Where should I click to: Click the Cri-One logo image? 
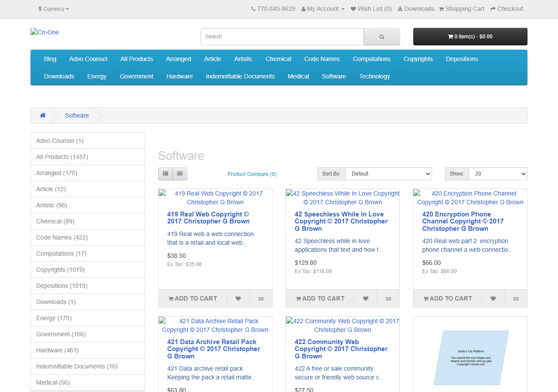[x=44, y=32]
